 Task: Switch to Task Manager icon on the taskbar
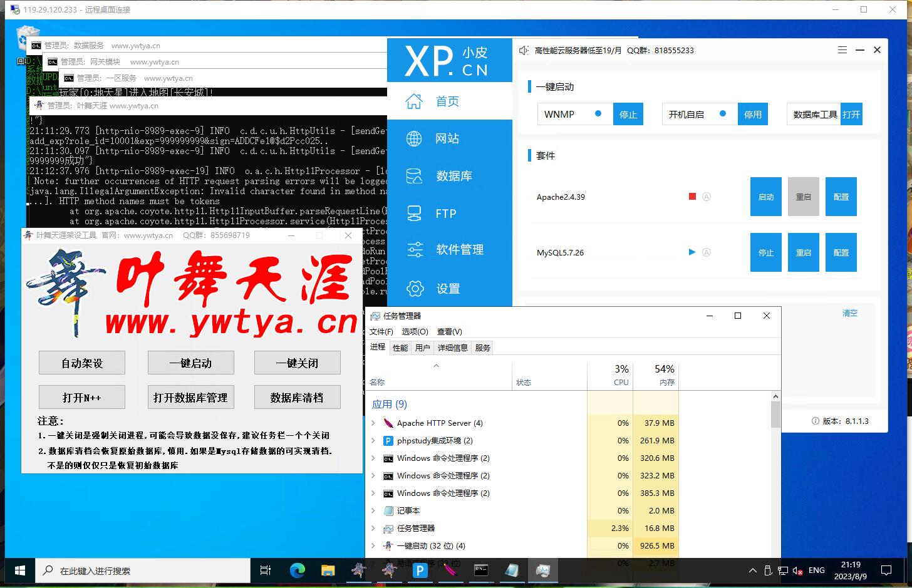point(542,570)
